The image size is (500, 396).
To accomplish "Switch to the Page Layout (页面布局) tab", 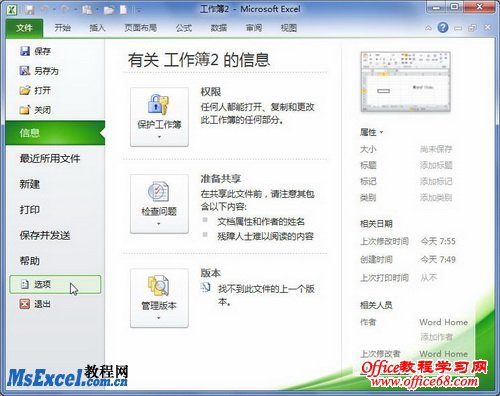I will pyautogui.click(x=140, y=28).
